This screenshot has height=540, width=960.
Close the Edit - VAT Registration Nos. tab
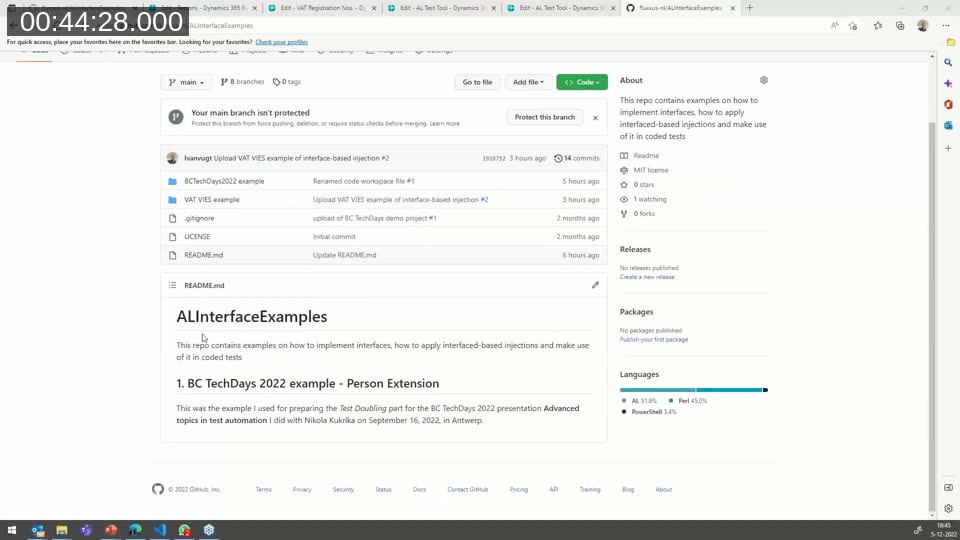pyautogui.click(x=374, y=8)
